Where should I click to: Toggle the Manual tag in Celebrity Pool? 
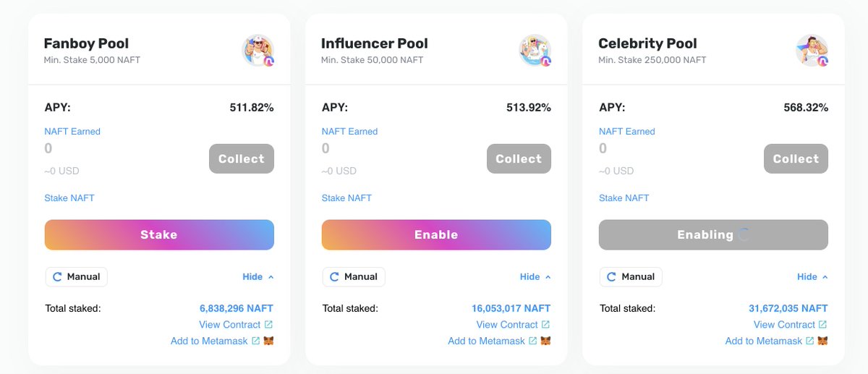tap(631, 276)
